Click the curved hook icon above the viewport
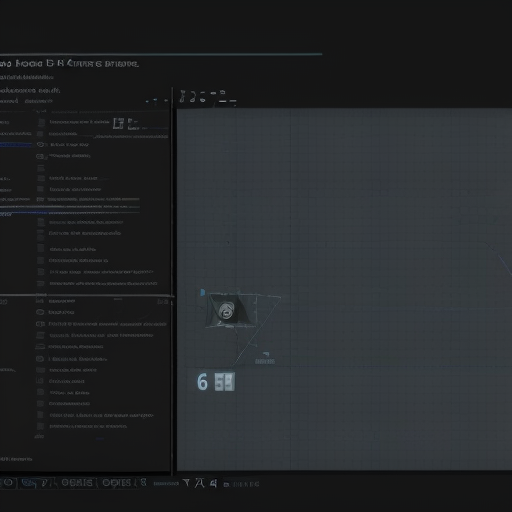512x512 pixels. (192, 97)
